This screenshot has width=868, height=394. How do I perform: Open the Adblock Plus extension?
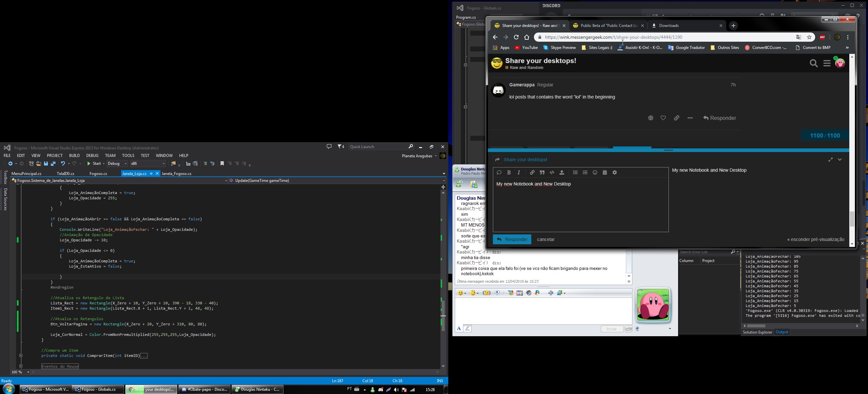pyautogui.click(x=822, y=37)
